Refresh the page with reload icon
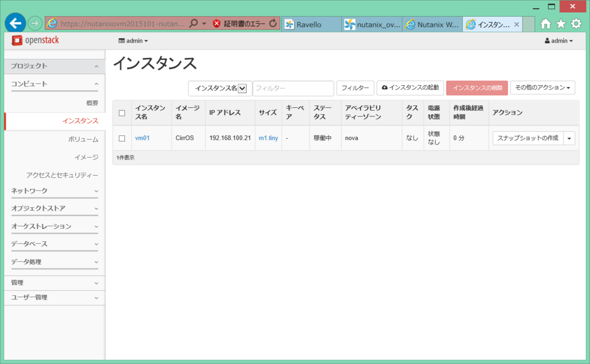The width and height of the screenshot is (590, 364). (x=273, y=24)
